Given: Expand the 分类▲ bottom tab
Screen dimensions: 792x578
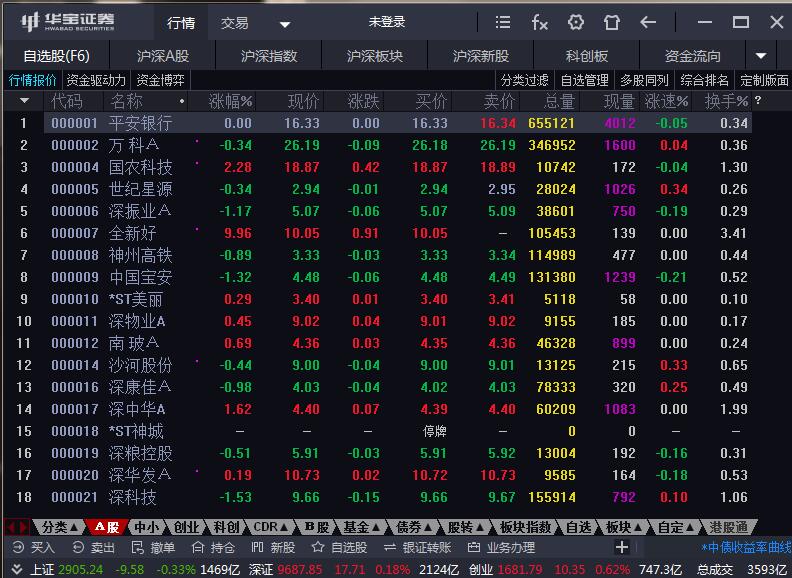Looking at the screenshot, I should coord(59,527).
